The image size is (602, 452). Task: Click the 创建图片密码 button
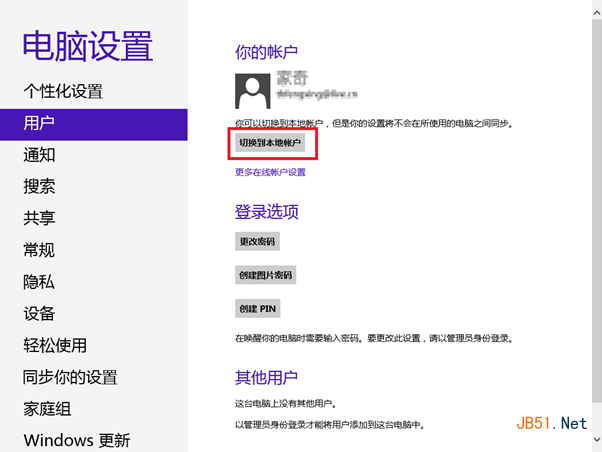(x=265, y=275)
